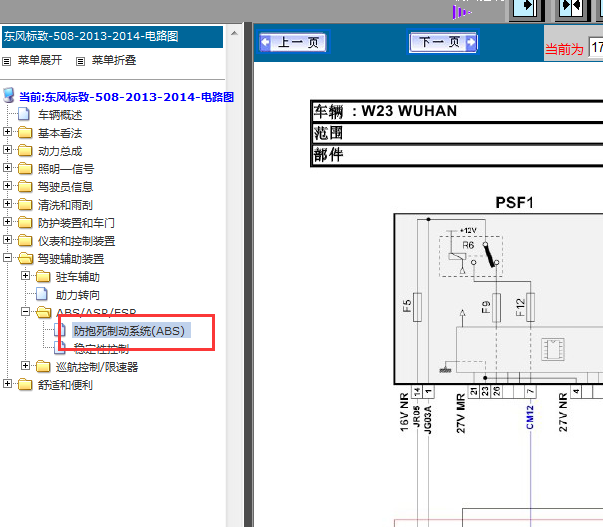Click the 巡航控制/限速器 folder icon
603x527 pixels.
43,366
